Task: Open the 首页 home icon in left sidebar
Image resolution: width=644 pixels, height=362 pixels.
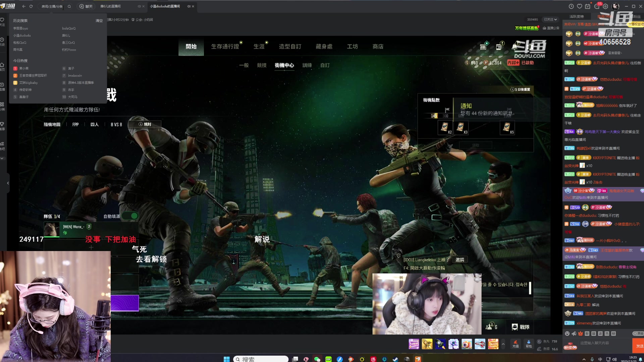Action: tap(2, 66)
